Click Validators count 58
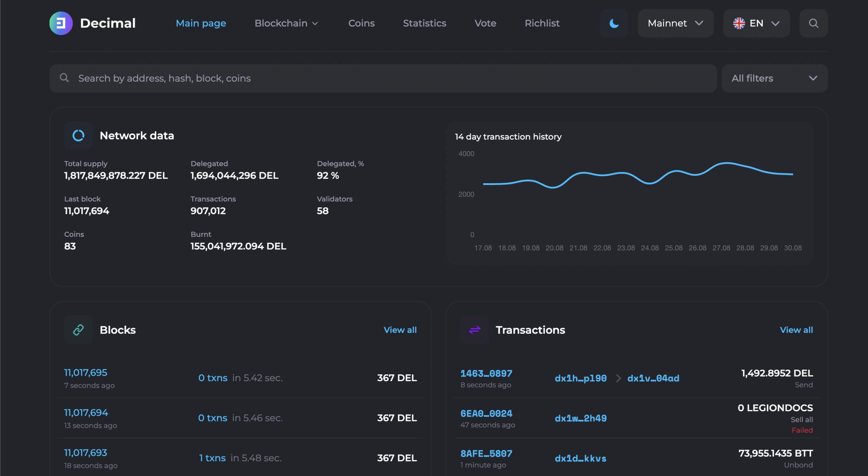Screen dimensions: 868x476 [x=322, y=211]
